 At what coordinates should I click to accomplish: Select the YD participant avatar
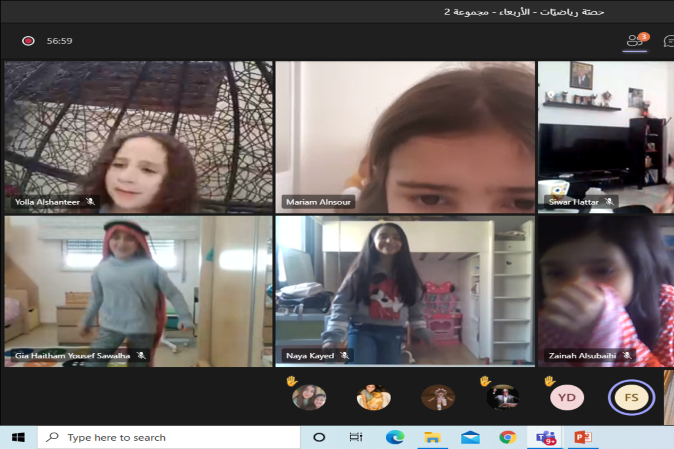567,397
